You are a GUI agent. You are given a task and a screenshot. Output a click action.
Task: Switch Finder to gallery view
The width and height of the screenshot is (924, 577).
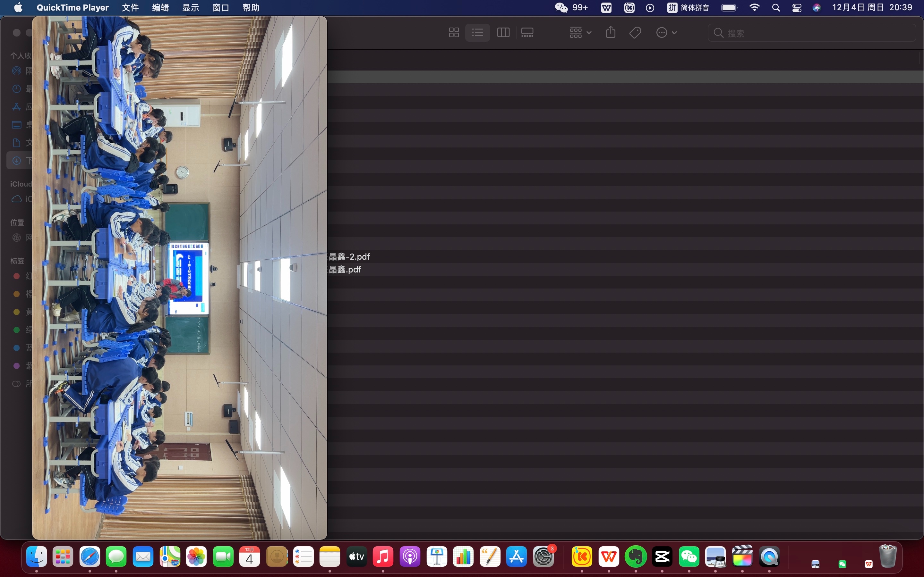tap(527, 32)
